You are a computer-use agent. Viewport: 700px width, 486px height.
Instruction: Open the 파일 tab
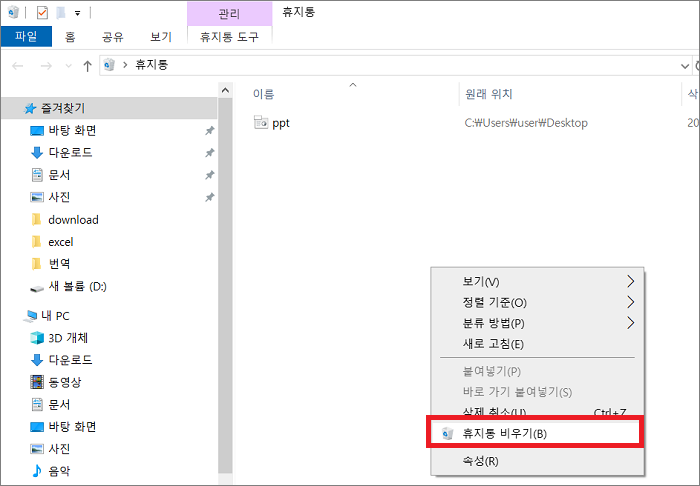pyautogui.click(x=26, y=36)
